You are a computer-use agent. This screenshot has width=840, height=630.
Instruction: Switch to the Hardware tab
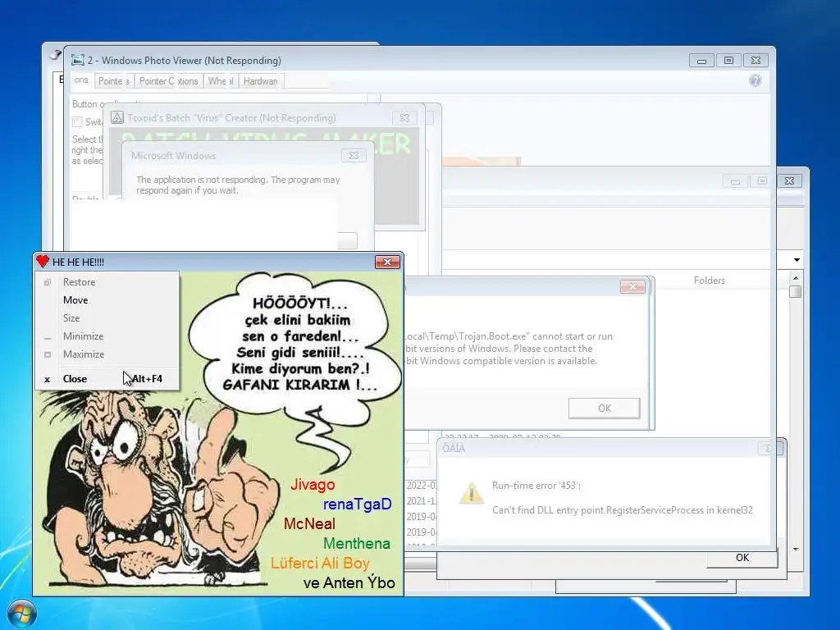click(x=260, y=81)
